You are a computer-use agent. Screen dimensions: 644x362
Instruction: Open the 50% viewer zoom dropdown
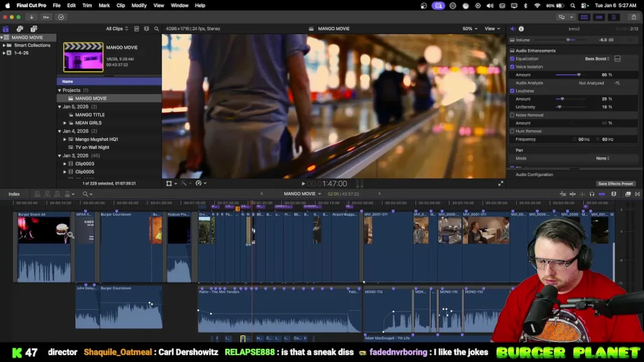coord(470,29)
